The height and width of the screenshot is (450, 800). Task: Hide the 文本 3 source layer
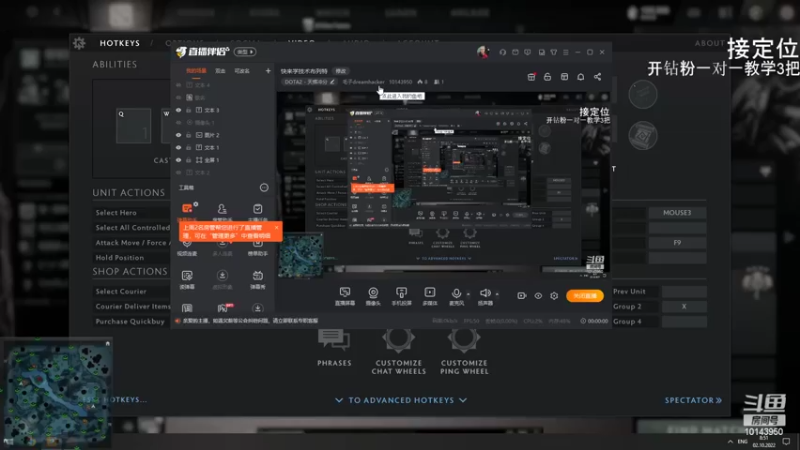[179, 110]
